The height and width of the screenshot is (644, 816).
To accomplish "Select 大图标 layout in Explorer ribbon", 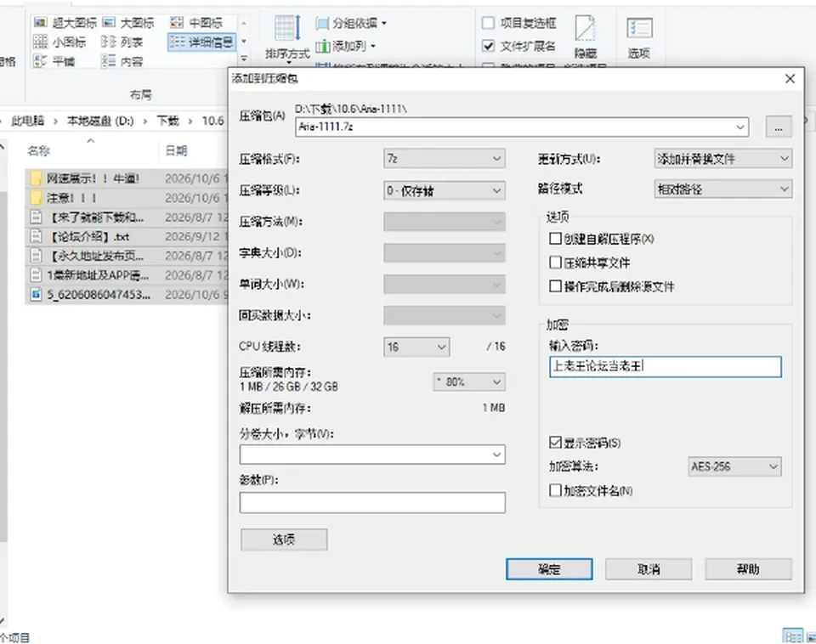I will pos(128,22).
